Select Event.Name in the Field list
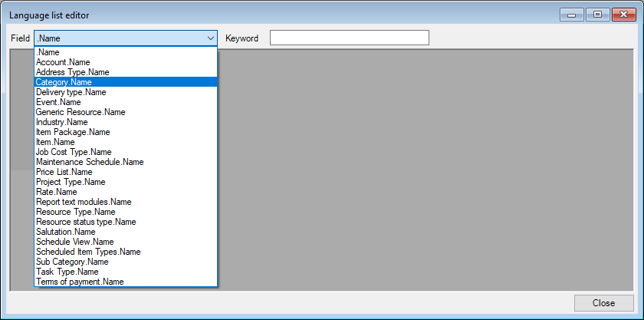Screen dimensions: 644x320 (58, 102)
